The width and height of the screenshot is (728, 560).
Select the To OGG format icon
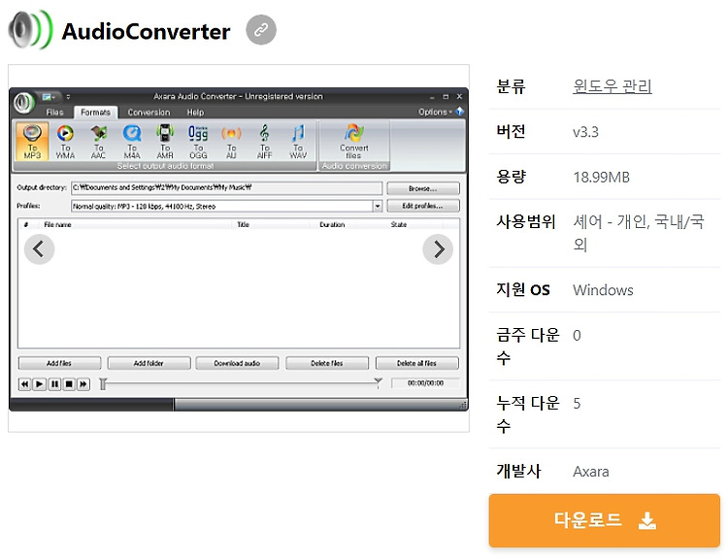click(198, 142)
